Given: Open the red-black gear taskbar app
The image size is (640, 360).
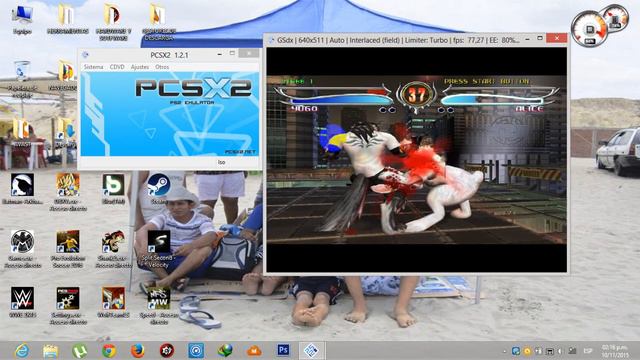Looking at the screenshot, I should coord(167,351).
